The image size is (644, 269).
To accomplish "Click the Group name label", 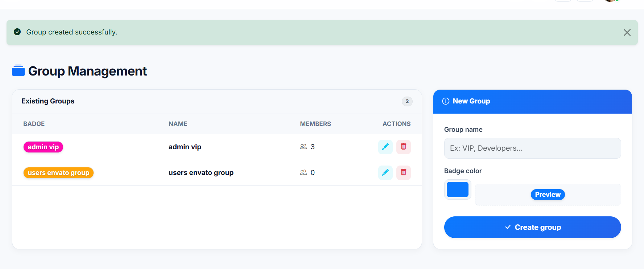I will (463, 130).
